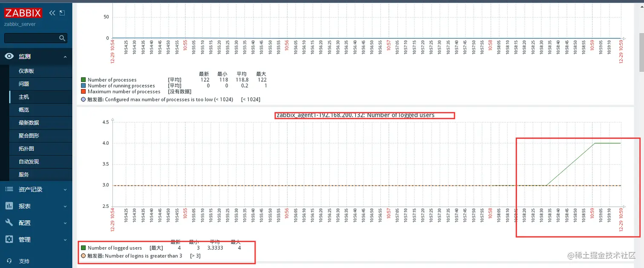Click the 报表 bar chart icon
This screenshot has height=268, width=644.
(9, 206)
